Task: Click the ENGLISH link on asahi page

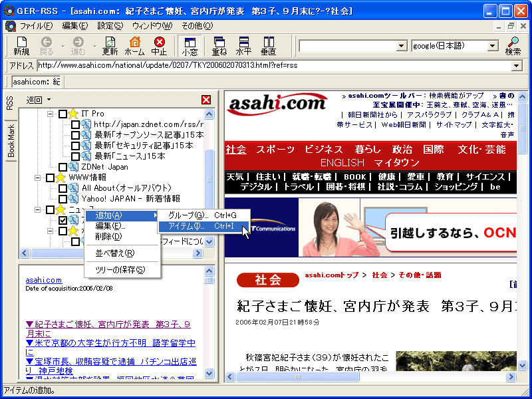Action: (342, 163)
